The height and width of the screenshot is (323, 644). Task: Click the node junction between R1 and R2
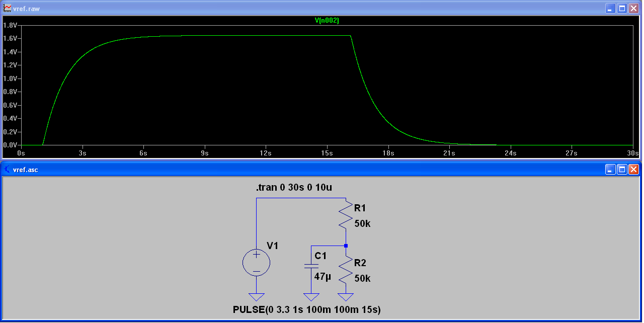pos(346,246)
